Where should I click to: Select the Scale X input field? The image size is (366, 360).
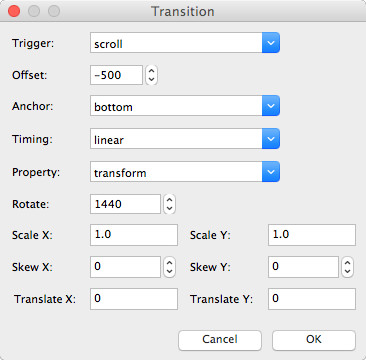coord(134,235)
